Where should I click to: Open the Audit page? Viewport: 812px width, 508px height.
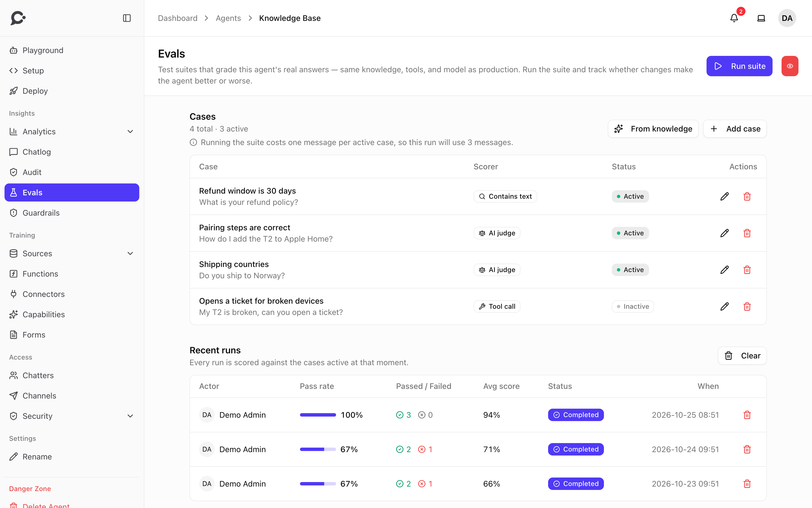coord(72,172)
